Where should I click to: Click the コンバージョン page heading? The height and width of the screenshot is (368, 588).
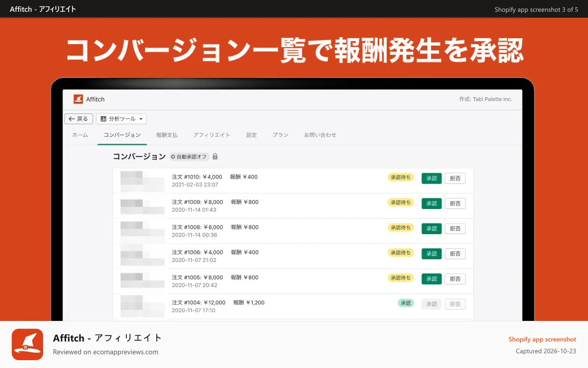[139, 157]
